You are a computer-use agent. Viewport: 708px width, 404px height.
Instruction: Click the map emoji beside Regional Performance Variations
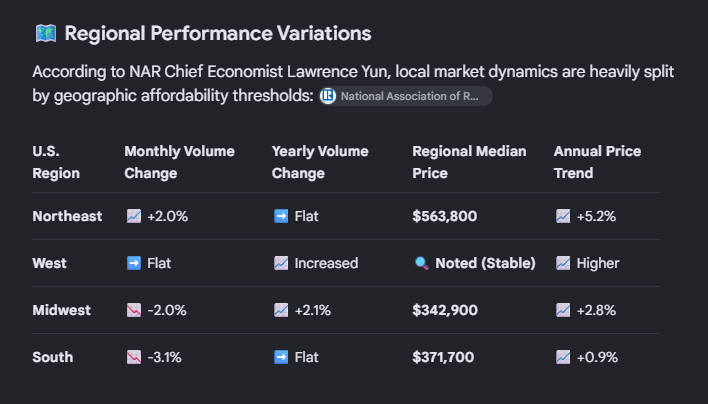point(46,33)
